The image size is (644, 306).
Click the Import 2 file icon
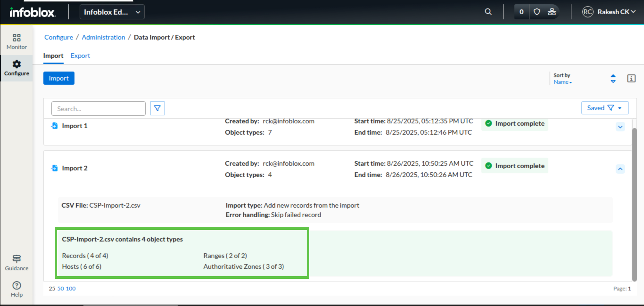click(x=54, y=168)
